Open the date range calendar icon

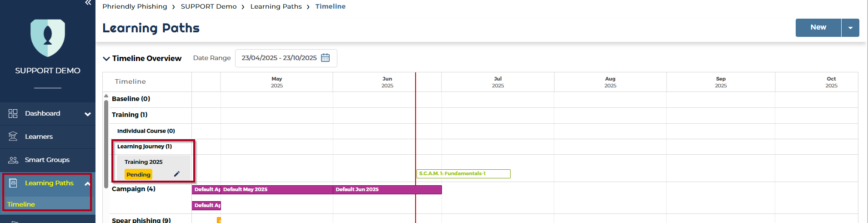(x=326, y=58)
